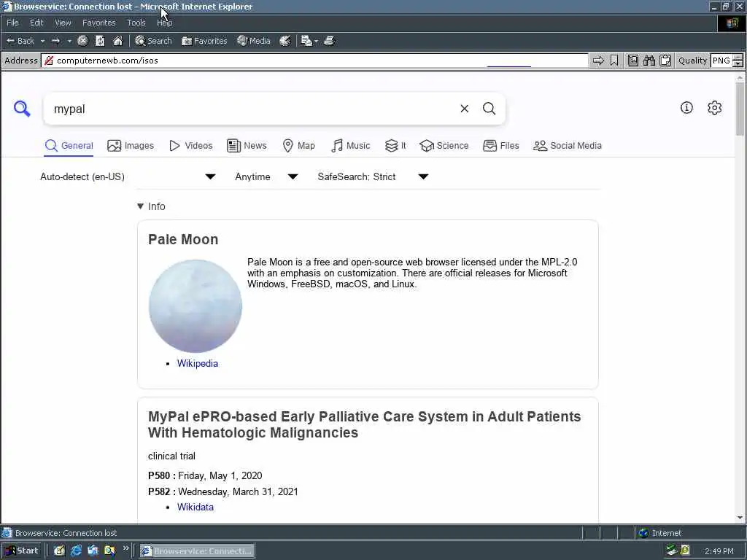Click the Forward arrow button

(x=55, y=41)
